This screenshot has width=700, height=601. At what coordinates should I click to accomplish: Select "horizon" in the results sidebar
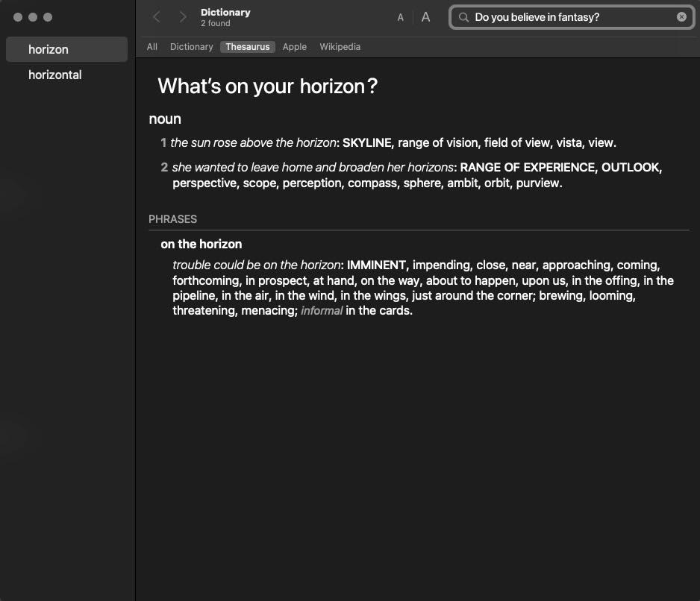[x=49, y=49]
